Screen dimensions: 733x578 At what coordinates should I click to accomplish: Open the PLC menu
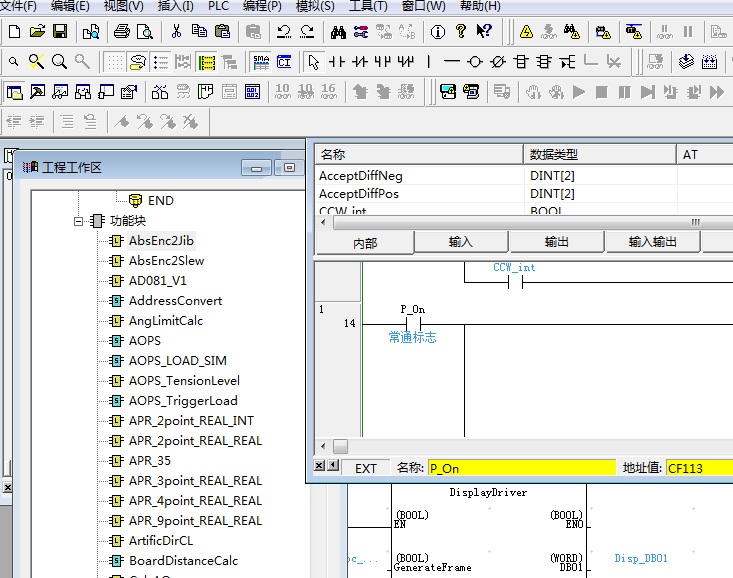pyautogui.click(x=218, y=6)
